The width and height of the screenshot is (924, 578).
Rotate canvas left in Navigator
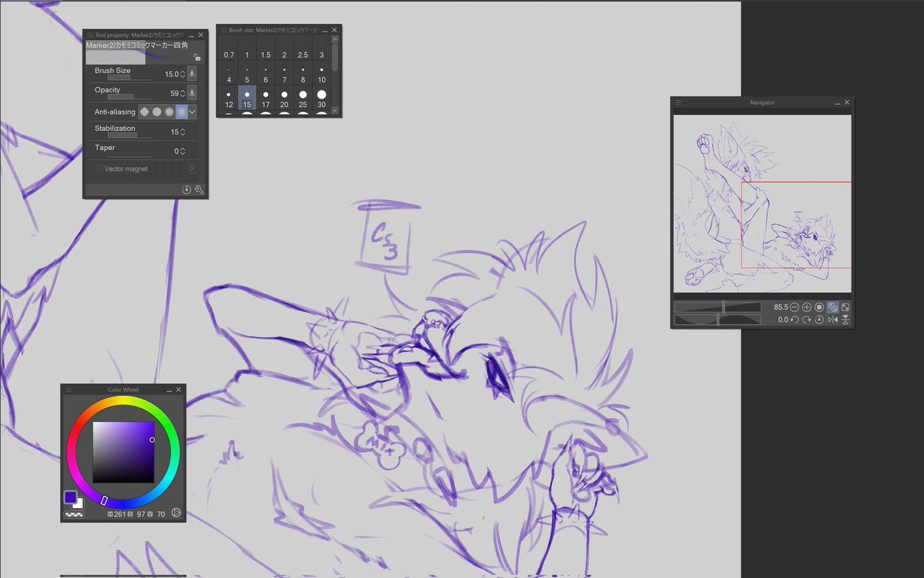795,319
